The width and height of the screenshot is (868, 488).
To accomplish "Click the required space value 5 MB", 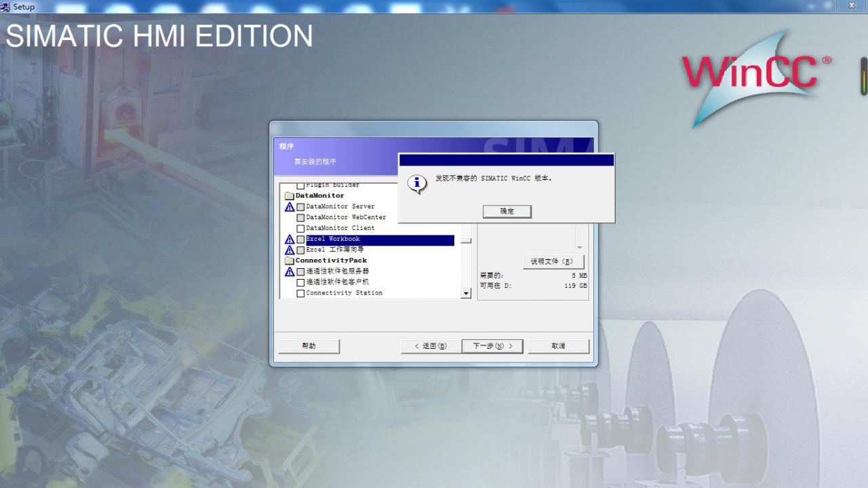I will [578, 276].
